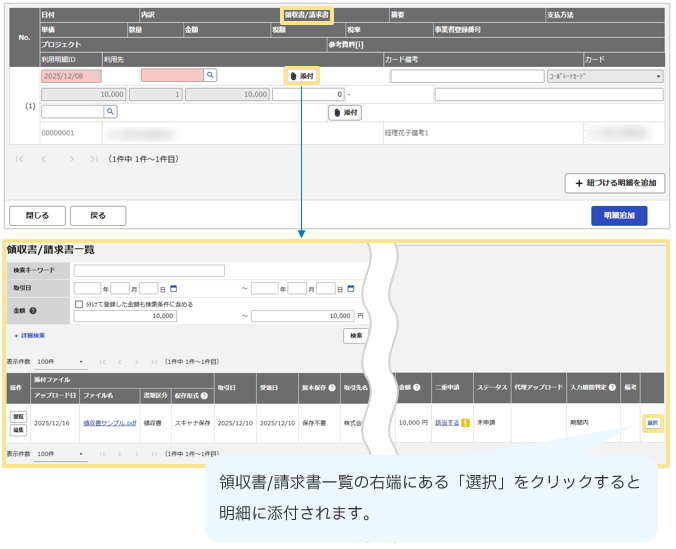Click the help icon in the 金額 column header
This screenshot has width=676, height=549.
(416, 387)
